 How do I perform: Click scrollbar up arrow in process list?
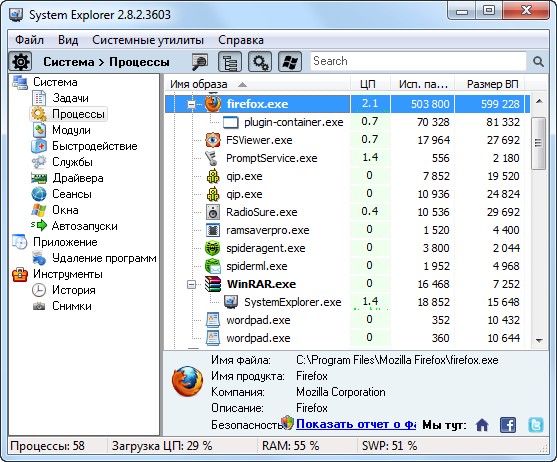point(539,102)
